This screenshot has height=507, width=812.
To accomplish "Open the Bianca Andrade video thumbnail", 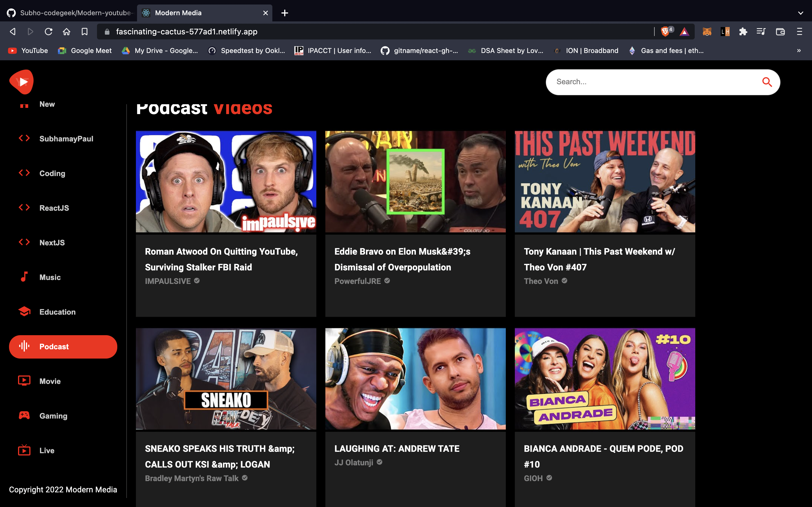I will 605,379.
